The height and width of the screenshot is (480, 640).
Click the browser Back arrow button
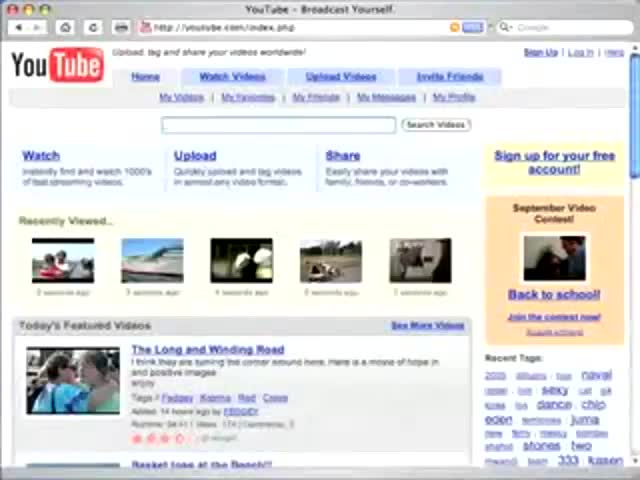[x=18, y=27]
